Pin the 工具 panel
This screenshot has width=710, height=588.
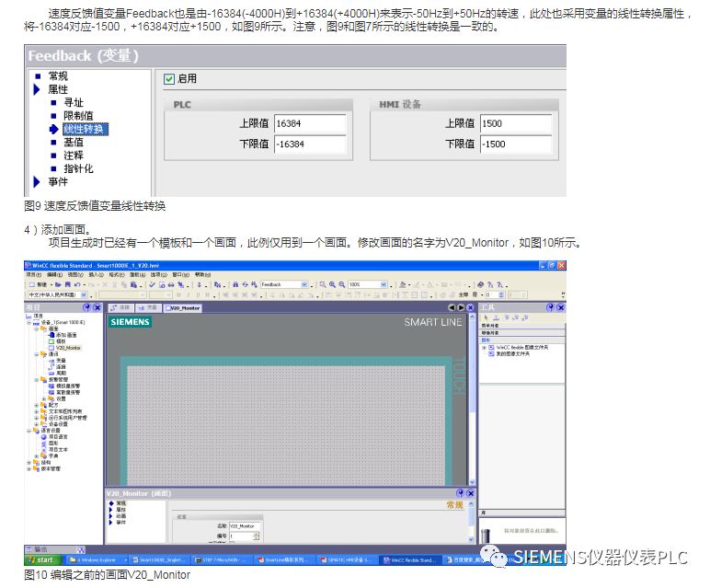tap(550, 307)
